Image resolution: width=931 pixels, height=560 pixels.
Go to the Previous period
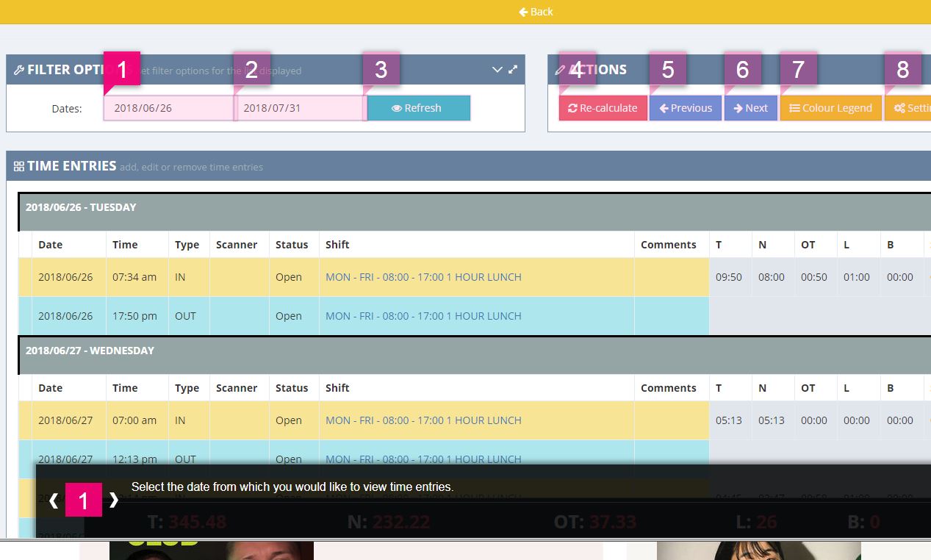pyautogui.click(x=685, y=108)
